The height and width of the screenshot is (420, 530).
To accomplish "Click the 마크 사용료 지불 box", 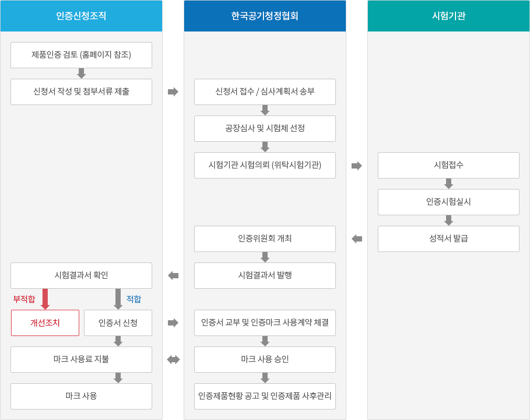I will coord(81,360).
